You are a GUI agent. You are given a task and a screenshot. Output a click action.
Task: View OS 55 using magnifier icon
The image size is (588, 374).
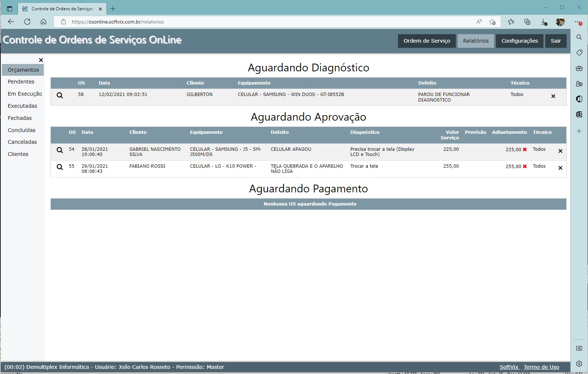tap(60, 167)
